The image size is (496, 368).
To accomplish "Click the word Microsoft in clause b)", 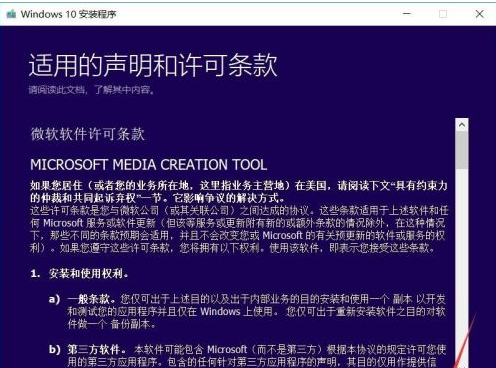I will tap(227, 349).
